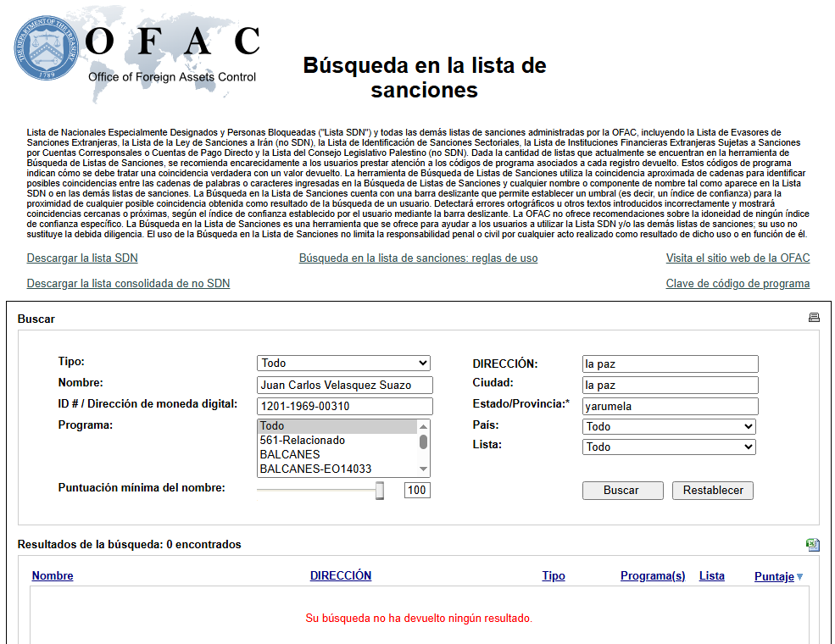Click the Restablecer button
Viewport: 835px width, 644px height.
click(x=712, y=491)
